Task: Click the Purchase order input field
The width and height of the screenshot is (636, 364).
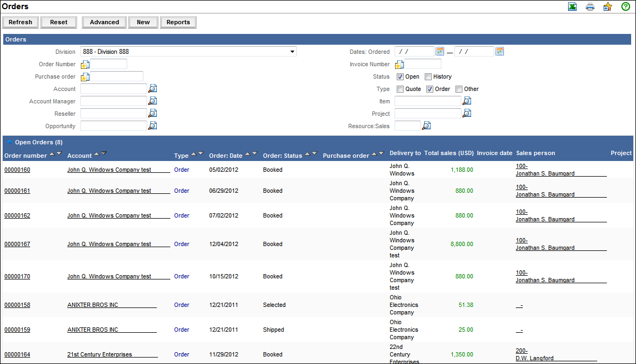Action: pyautogui.click(x=116, y=76)
